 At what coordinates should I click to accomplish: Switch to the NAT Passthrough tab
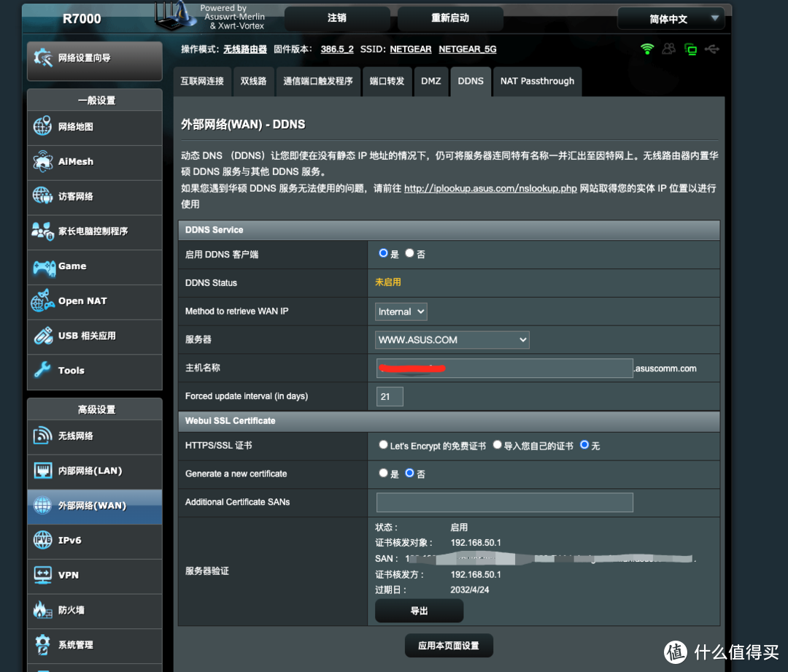click(538, 81)
